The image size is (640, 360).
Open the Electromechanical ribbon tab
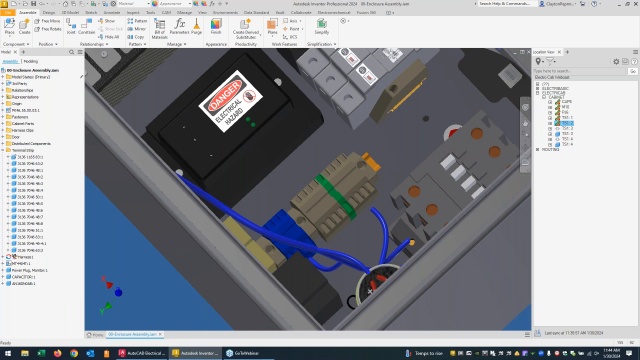(x=334, y=13)
